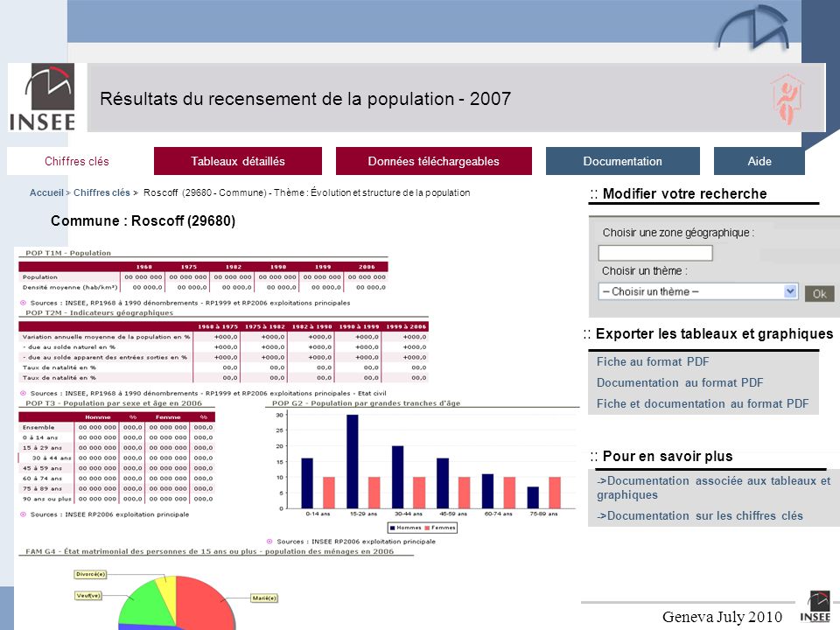
Task: Open the Chiffres clés tab
Action: click(x=77, y=161)
